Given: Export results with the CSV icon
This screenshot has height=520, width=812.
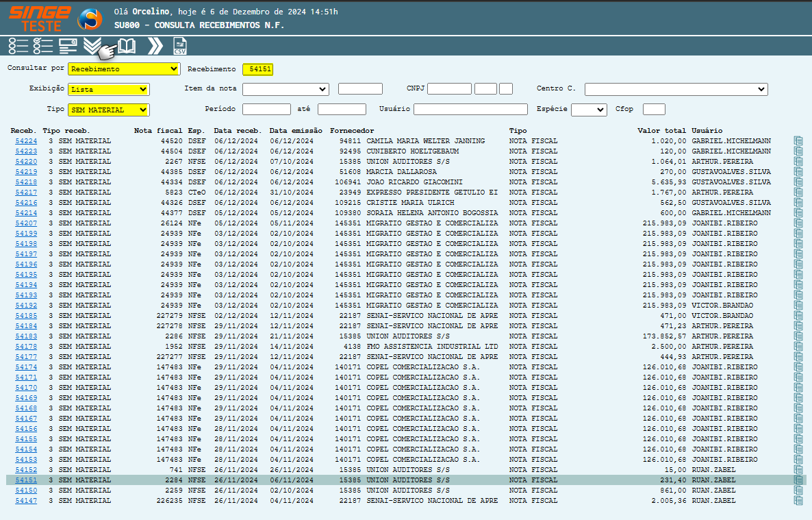Looking at the screenshot, I should coord(180,46).
